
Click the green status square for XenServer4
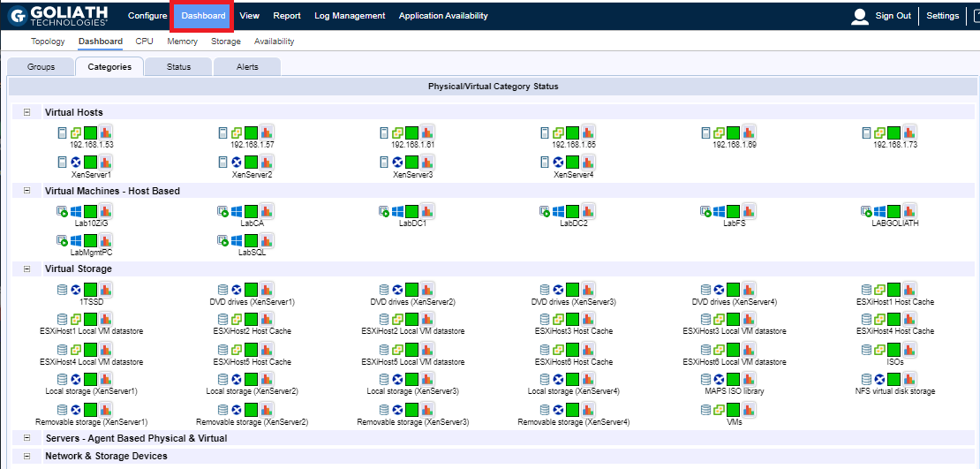(x=572, y=163)
